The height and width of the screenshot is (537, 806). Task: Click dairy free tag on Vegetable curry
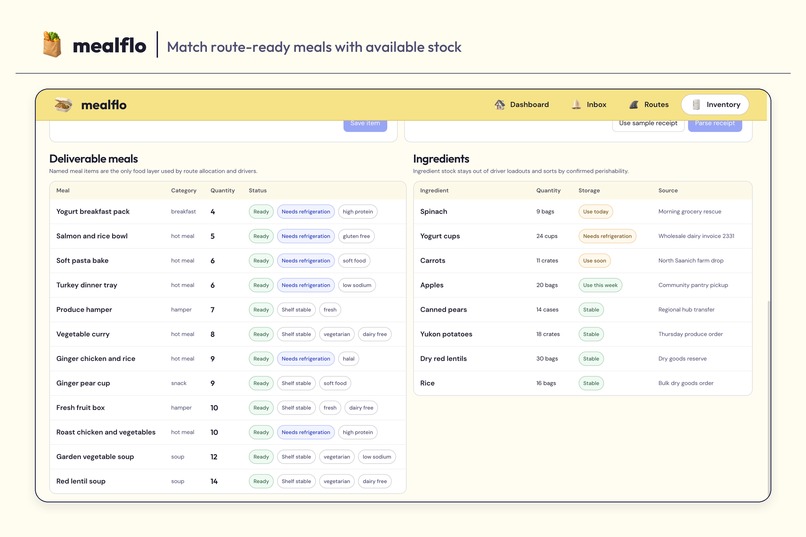375,334
